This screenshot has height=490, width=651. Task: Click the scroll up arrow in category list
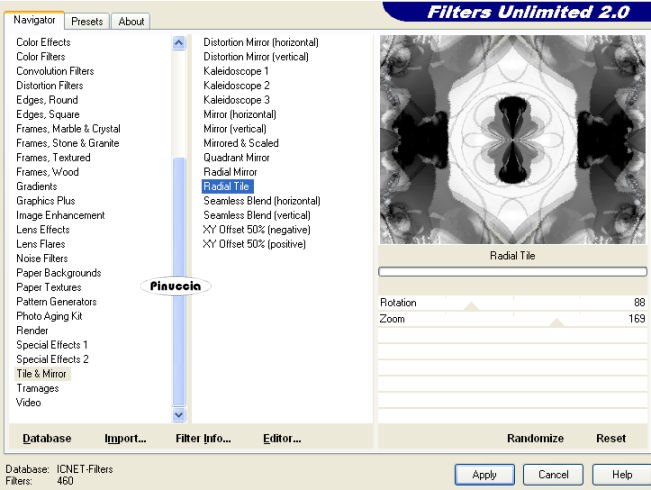[179, 43]
